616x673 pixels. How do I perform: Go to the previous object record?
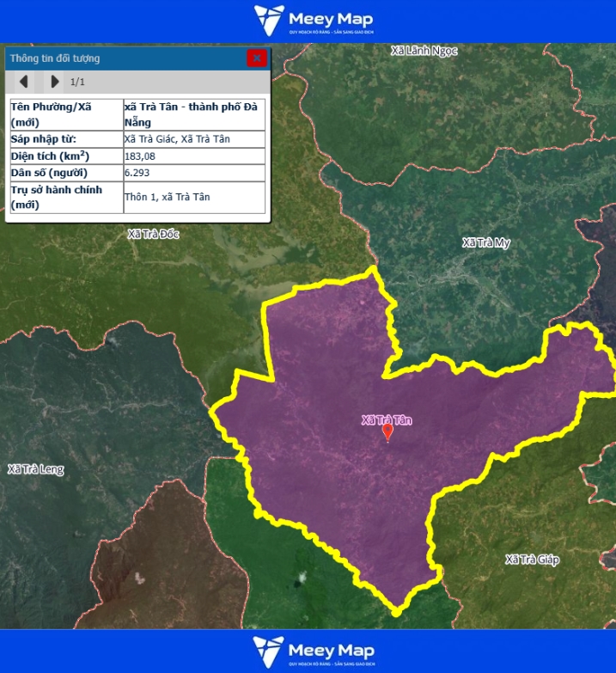click(x=24, y=82)
